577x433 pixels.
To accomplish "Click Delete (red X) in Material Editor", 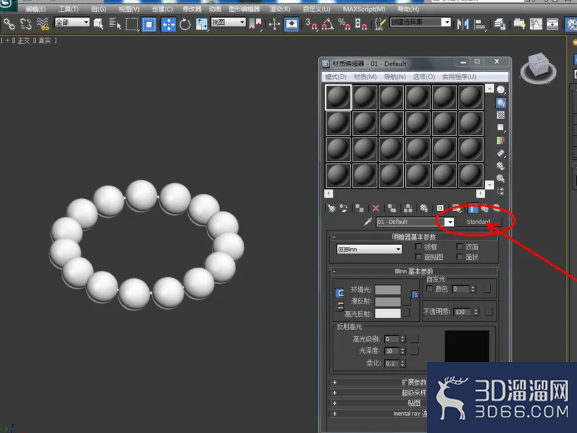I will pyautogui.click(x=376, y=209).
